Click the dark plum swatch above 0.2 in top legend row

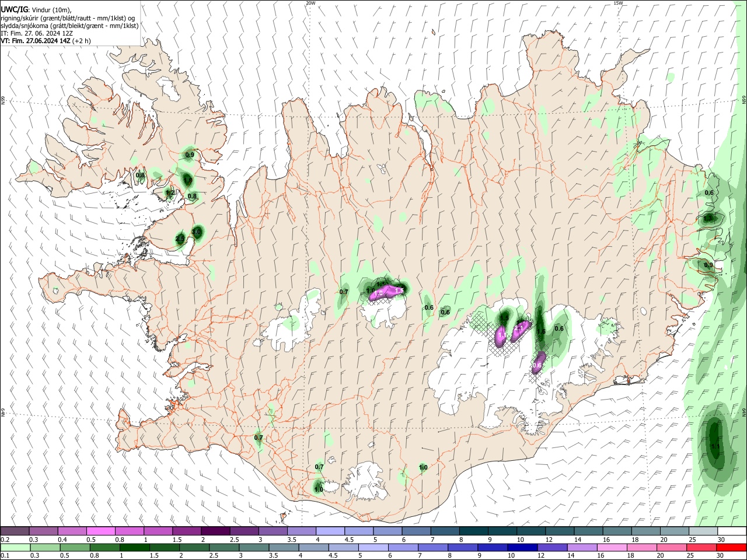[15, 531]
